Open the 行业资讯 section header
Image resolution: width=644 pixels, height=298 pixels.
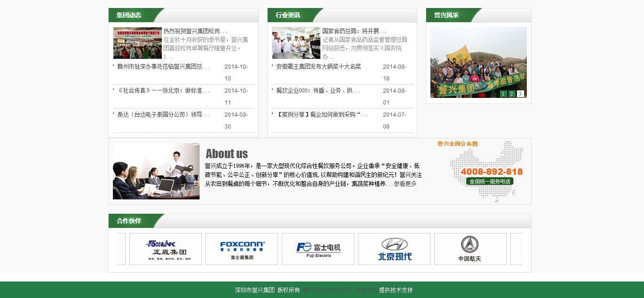[x=288, y=15]
